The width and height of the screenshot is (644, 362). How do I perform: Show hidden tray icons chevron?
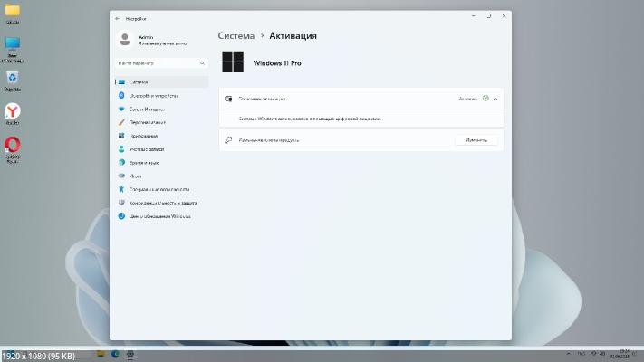[569, 353]
